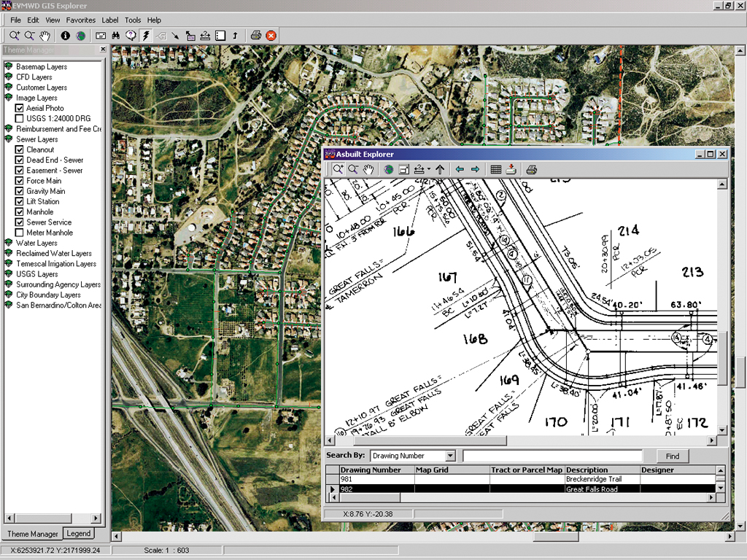Expand the CFD Layers group
The width and height of the screenshot is (747, 560).
pyautogui.click(x=9, y=77)
